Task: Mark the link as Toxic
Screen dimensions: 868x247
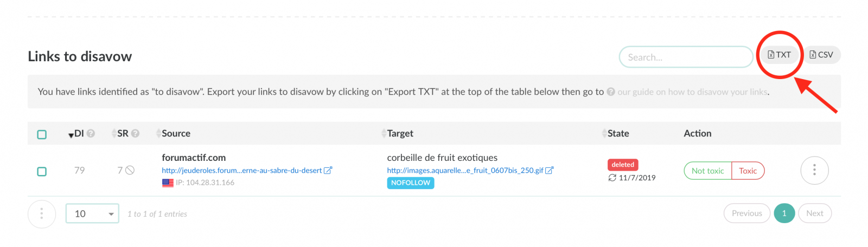Action: click(x=748, y=171)
